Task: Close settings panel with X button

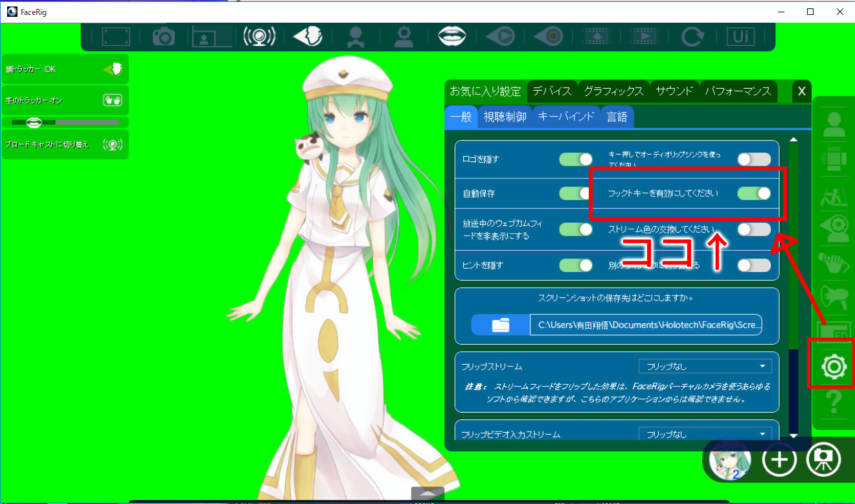Action: pyautogui.click(x=801, y=91)
